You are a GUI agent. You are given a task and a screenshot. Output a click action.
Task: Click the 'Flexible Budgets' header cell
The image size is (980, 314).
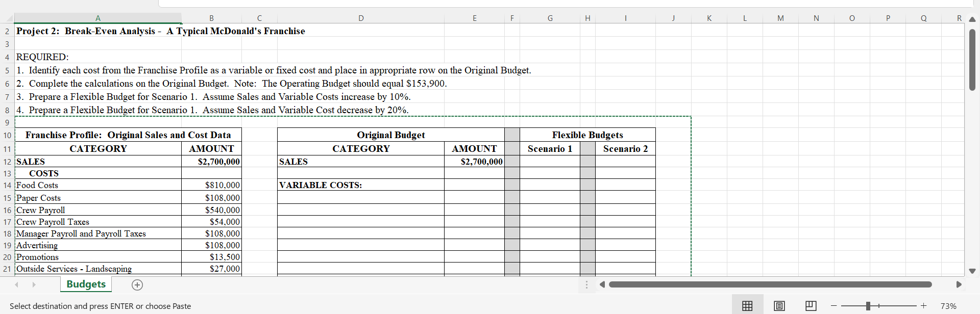(x=587, y=135)
